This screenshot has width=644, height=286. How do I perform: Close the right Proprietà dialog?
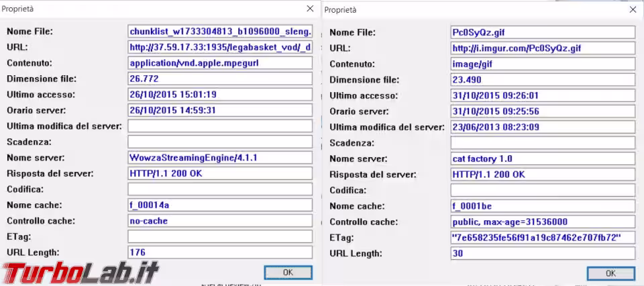click(x=633, y=10)
